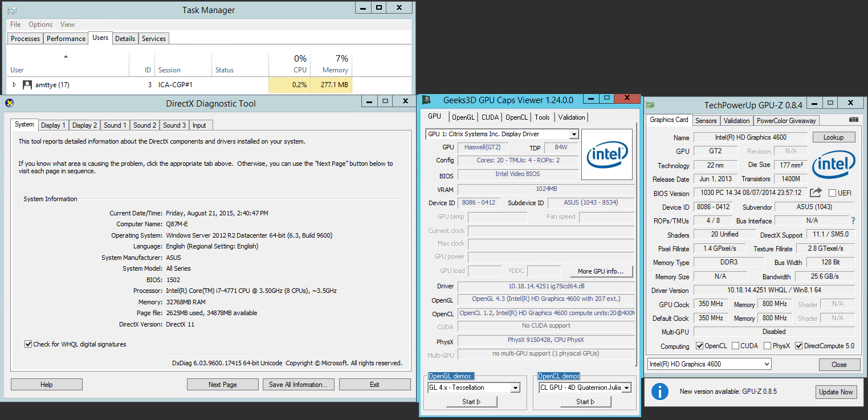Click the Help button in DirectX Diagnostic Tool
The image size is (868, 420).
47,385
